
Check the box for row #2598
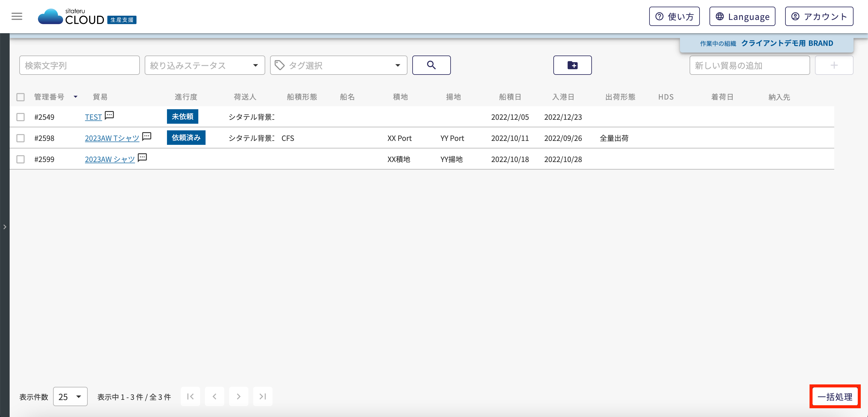(x=20, y=138)
